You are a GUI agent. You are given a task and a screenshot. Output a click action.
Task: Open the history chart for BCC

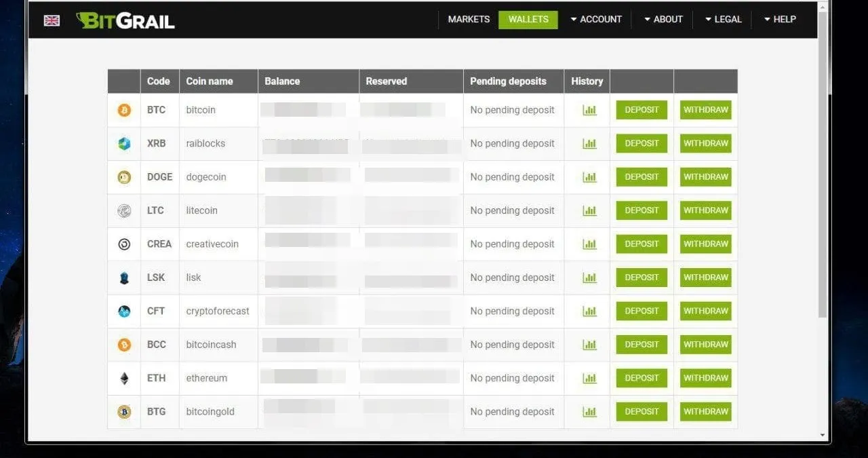click(x=589, y=345)
